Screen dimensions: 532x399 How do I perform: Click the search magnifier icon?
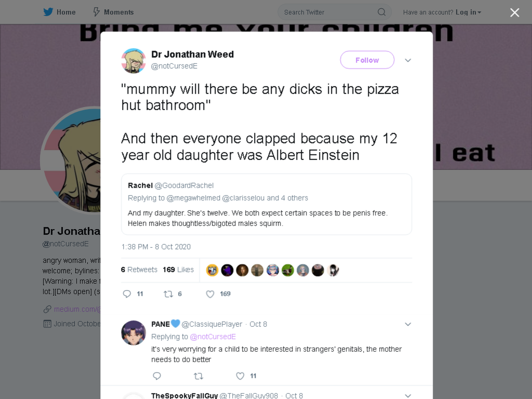click(382, 12)
